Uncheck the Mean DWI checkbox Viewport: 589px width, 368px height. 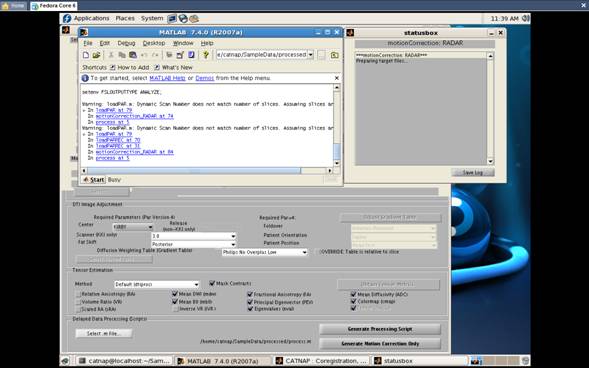[175, 294]
